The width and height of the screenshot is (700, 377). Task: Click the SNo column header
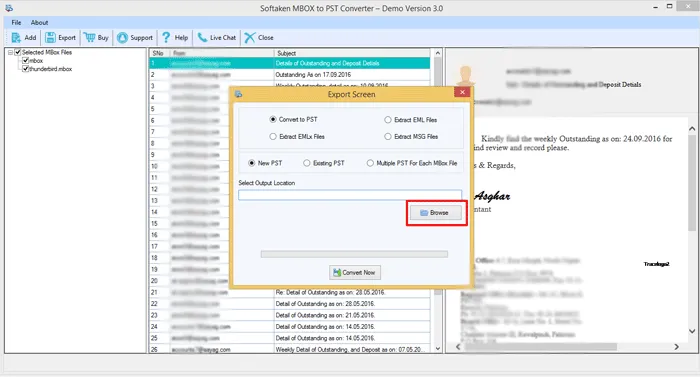(159, 53)
